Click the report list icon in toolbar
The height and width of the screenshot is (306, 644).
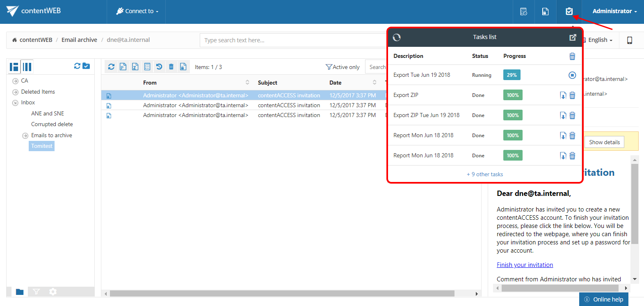[147, 67]
